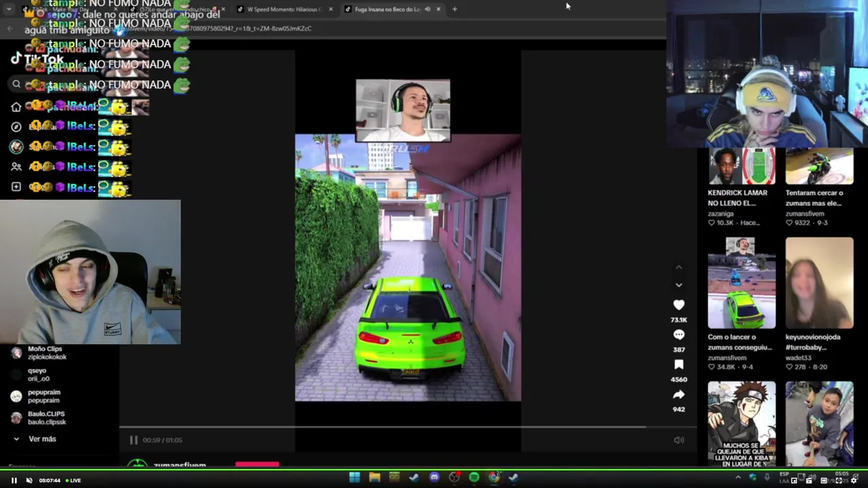Image resolution: width=868 pixels, height=488 pixels.
Task: Open 'zazaniga' author link
Action: [x=721, y=213]
